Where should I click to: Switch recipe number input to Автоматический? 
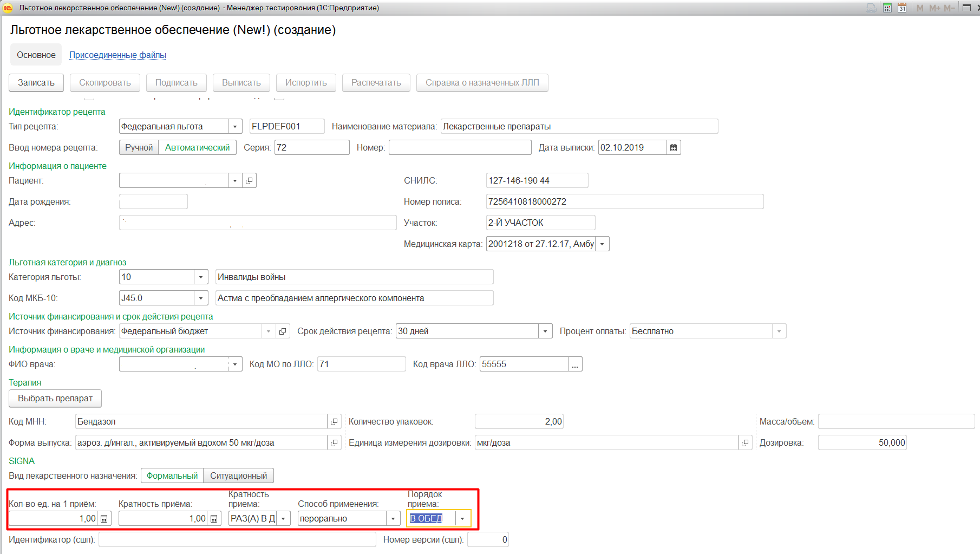197,147
